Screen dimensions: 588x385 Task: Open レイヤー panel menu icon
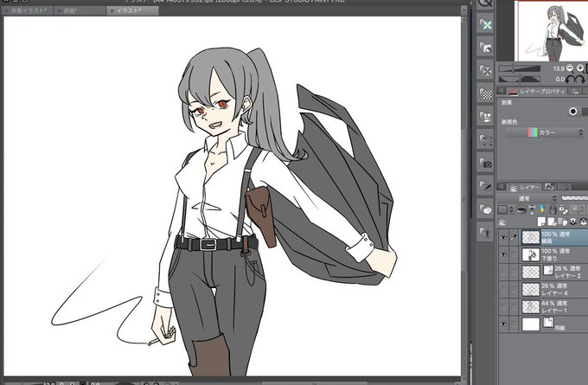pos(501,187)
